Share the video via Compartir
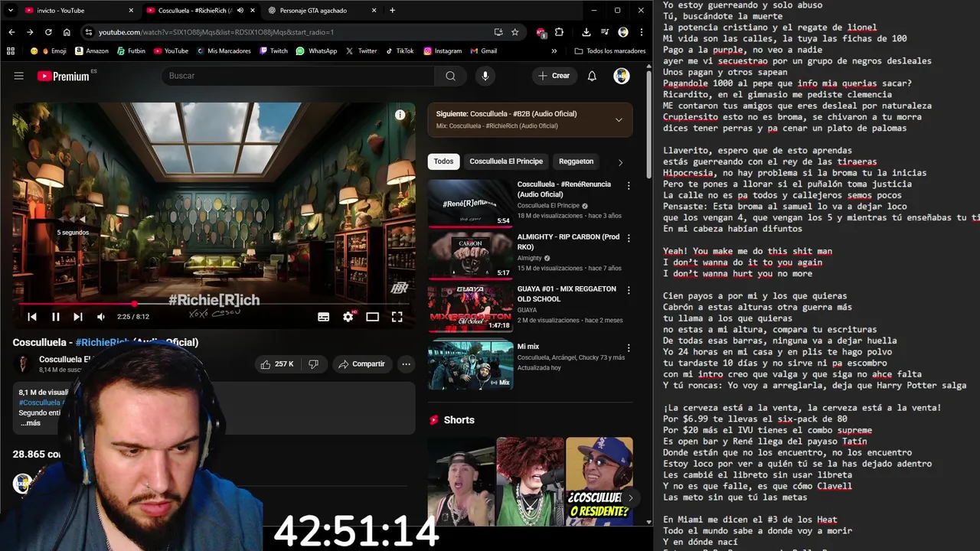Image resolution: width=980 pixels, height=551 pixels. (x=363, y=364)
